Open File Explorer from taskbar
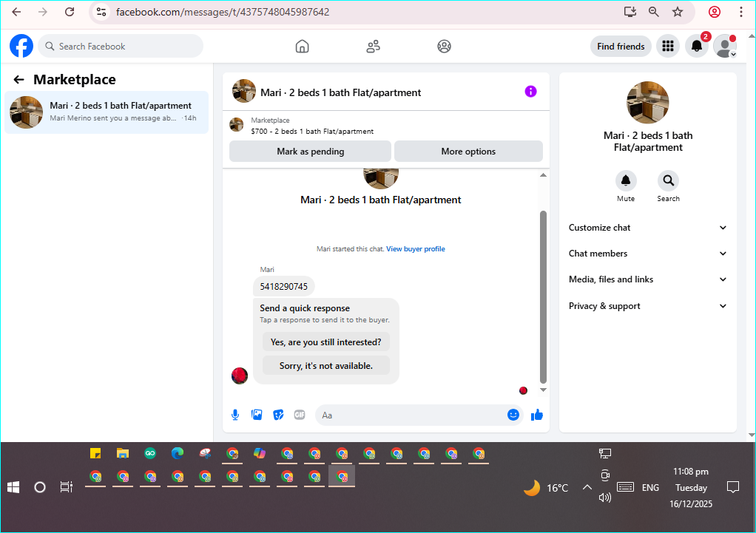The width and height of the screenshot is (756, 533). (x=123, y=453)
